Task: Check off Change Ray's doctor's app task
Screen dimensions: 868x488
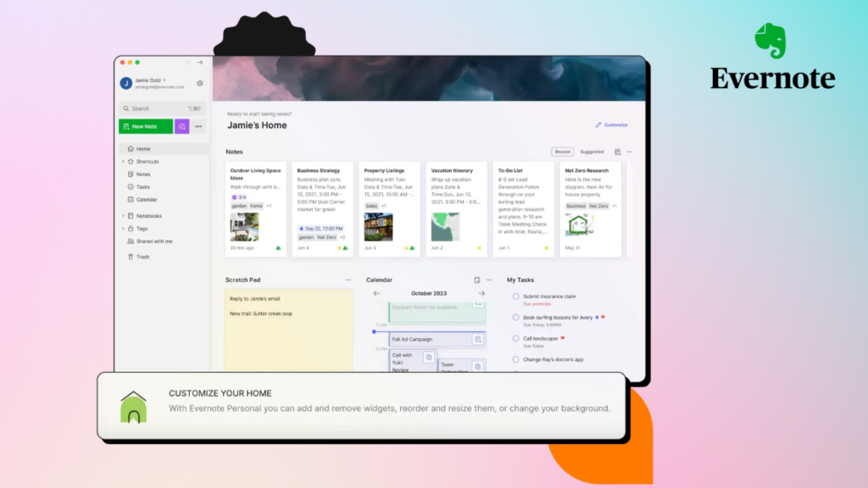Action: [515, 359]
